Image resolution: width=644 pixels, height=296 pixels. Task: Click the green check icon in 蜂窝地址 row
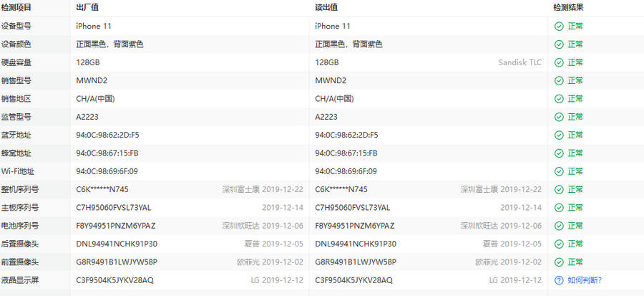[559, 153]
